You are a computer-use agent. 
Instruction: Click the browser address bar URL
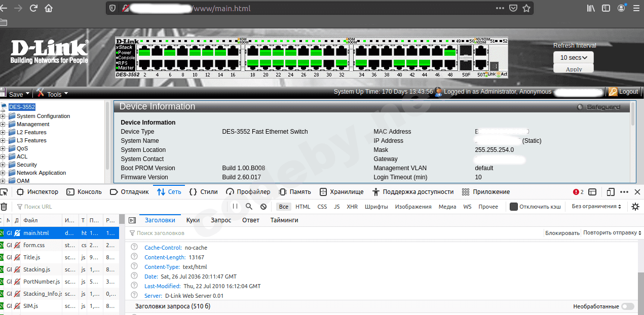[x=222, y=9]
